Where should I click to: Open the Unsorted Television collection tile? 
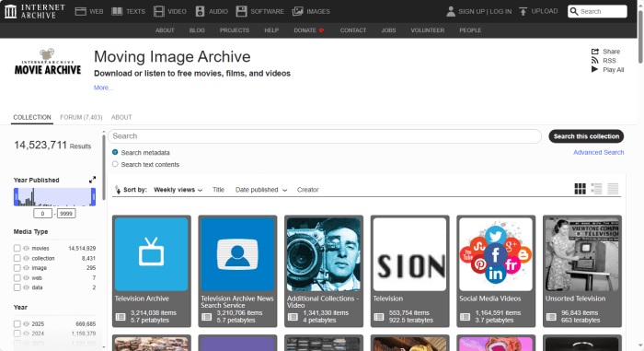582,271
